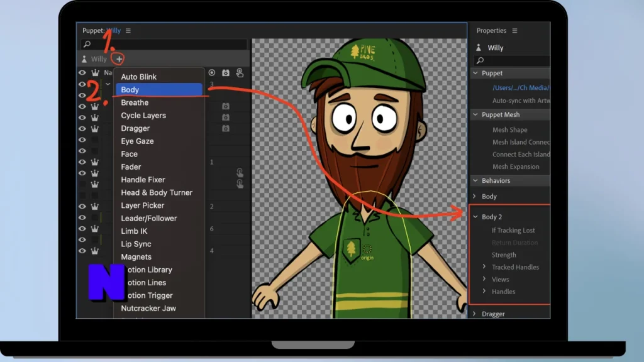The image size is (644, 362).
Task: Click the puppet icon beside Willy in Properties
Action: click(x=479, y=48)
